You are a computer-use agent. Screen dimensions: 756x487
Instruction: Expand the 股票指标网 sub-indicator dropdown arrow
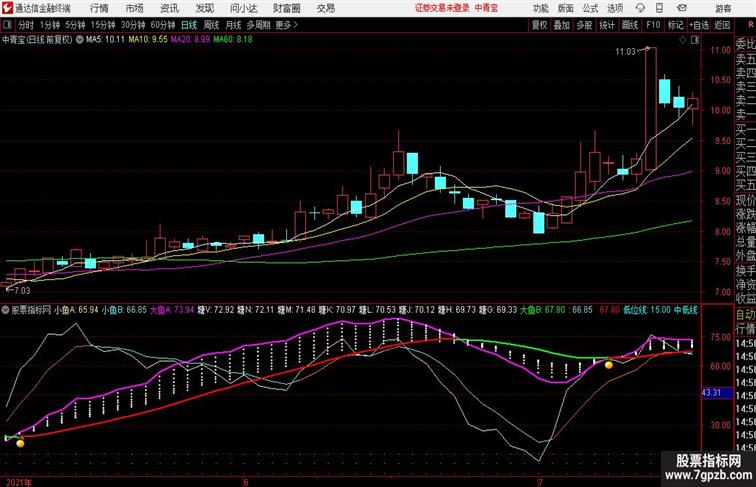6,310
